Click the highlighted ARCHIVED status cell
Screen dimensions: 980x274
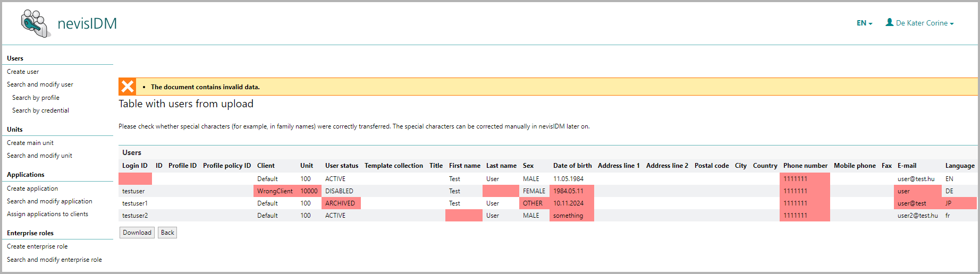pyautogui.click(x=340, y=203)
